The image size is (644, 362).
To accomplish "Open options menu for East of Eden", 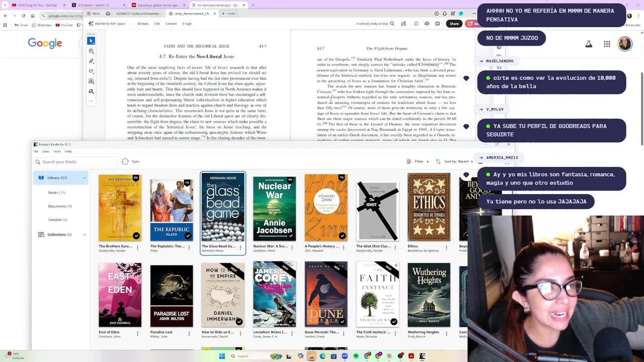I will (137, 333).
